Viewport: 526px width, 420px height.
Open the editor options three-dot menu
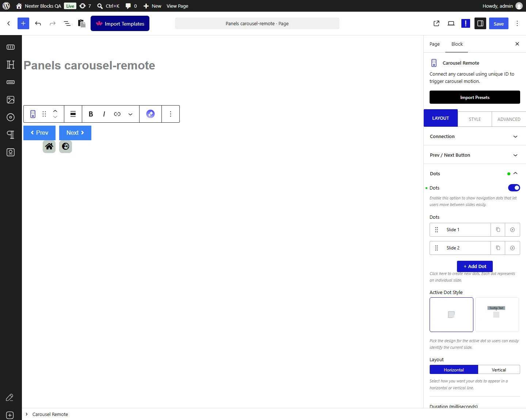517,23
